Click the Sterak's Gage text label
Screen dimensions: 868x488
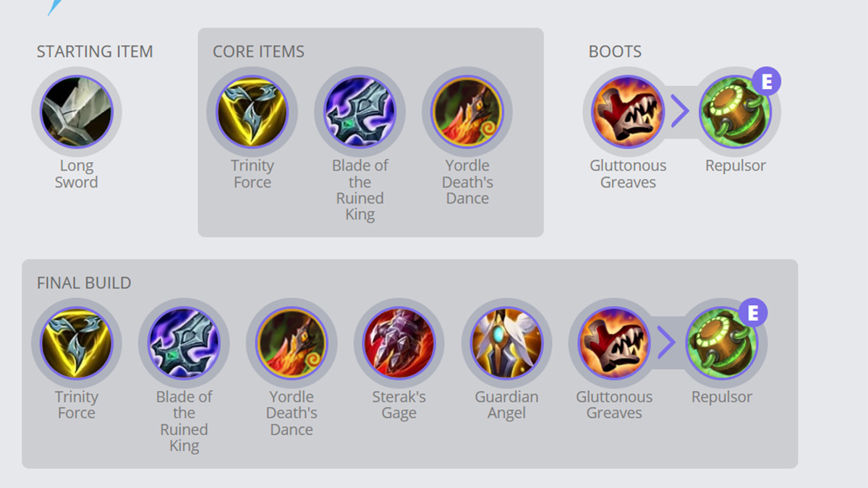[399, 405]
